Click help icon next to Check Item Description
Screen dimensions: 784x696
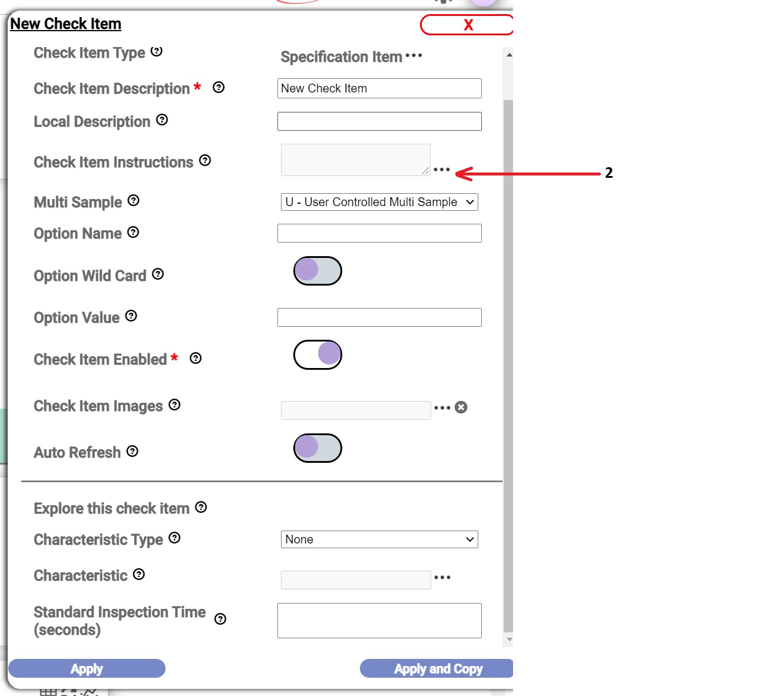tap(219, 87)
